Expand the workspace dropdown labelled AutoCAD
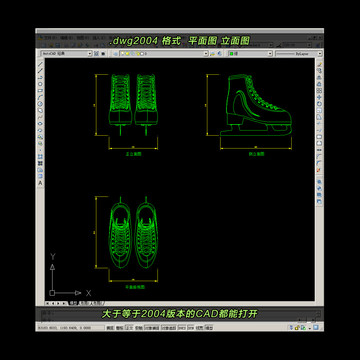Viewport: 360px width, 360px height. 66,53
